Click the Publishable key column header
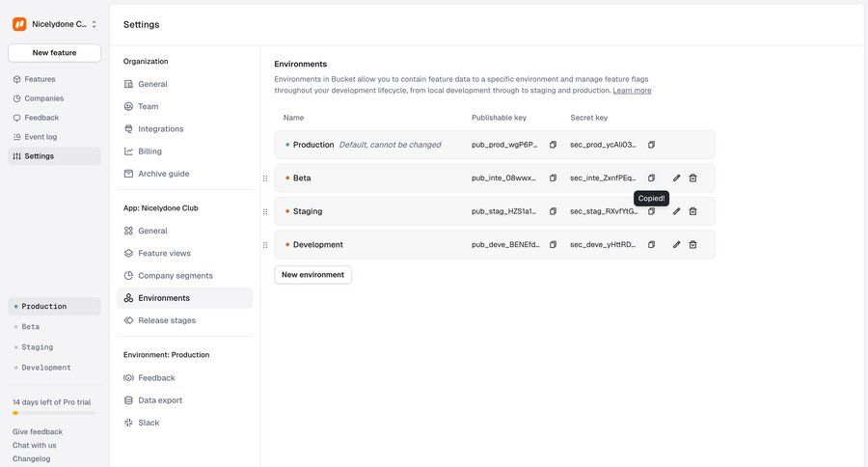Screen dimensions: 868x467 [x=499, y=118]
